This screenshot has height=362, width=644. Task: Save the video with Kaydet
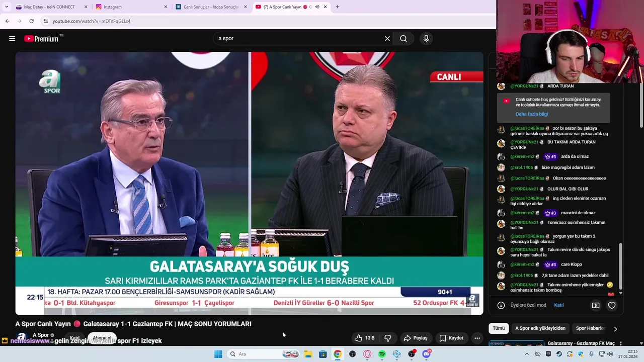451,338
